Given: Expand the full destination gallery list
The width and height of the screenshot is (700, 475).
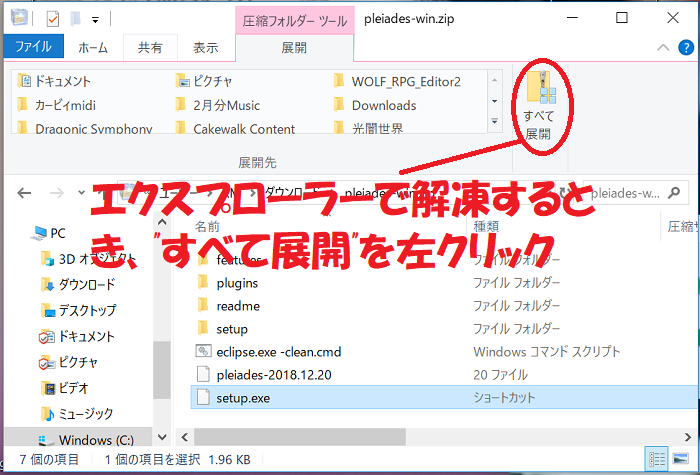Looking at the screenshot, I should [x=495, y=121].
